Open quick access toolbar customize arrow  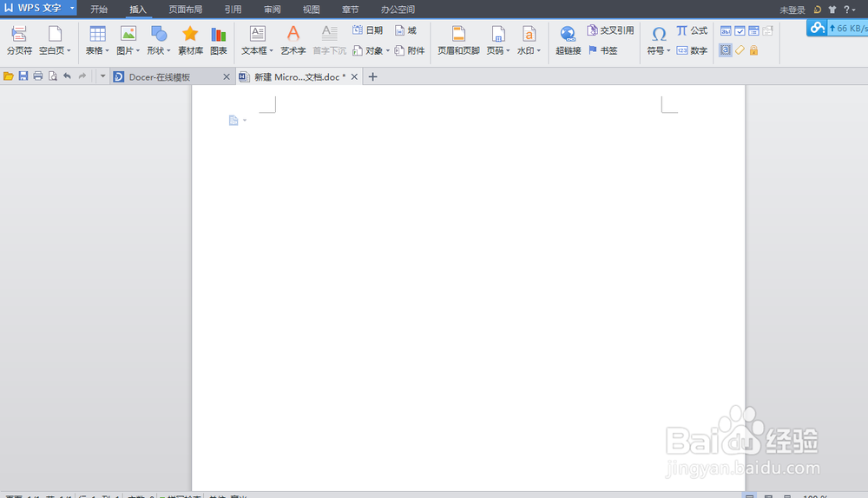102,76
